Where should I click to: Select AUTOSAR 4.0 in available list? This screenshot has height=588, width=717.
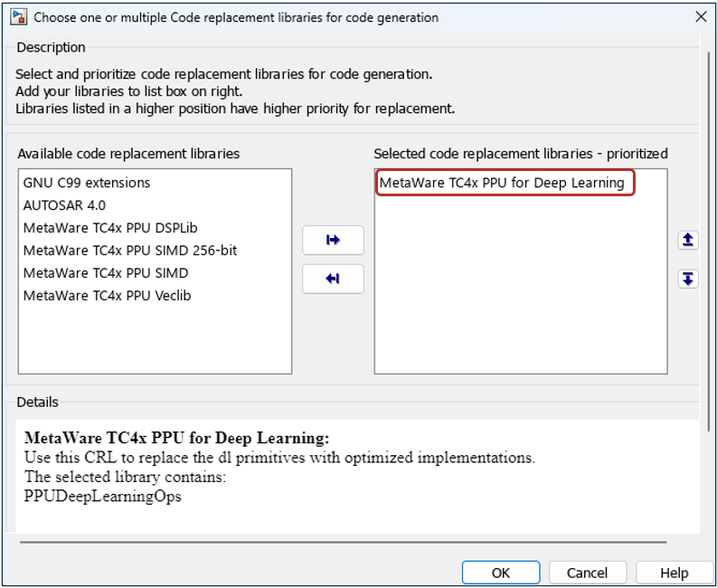[64, 205]
